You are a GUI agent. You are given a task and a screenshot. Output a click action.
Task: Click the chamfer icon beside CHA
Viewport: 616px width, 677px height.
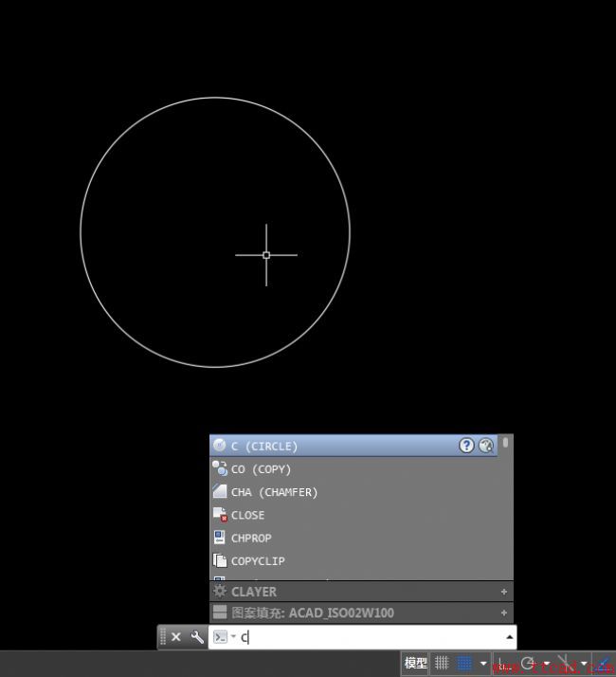pos(219,491)
